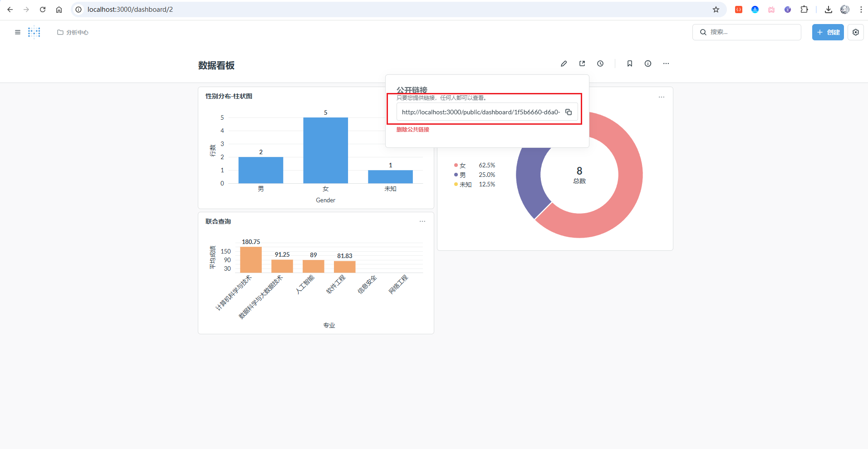868x449 pixels.
Task: Toggle the sidebar hamburger menu
Action: coord(18,32)
